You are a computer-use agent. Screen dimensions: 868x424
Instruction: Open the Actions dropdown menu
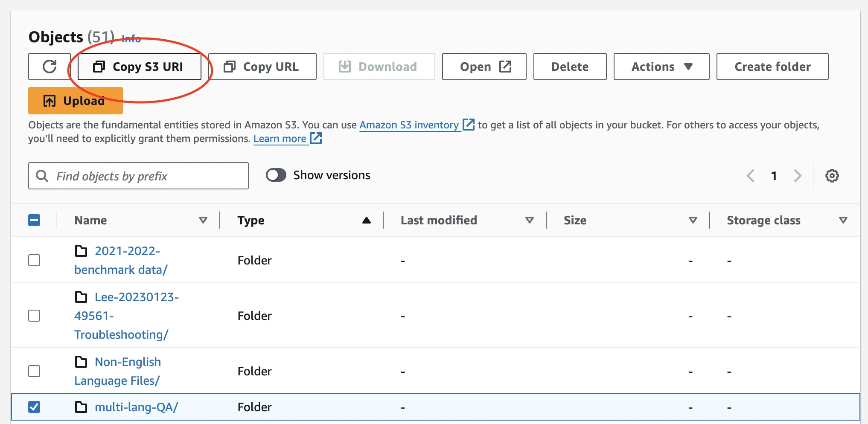tap(661, 67)
